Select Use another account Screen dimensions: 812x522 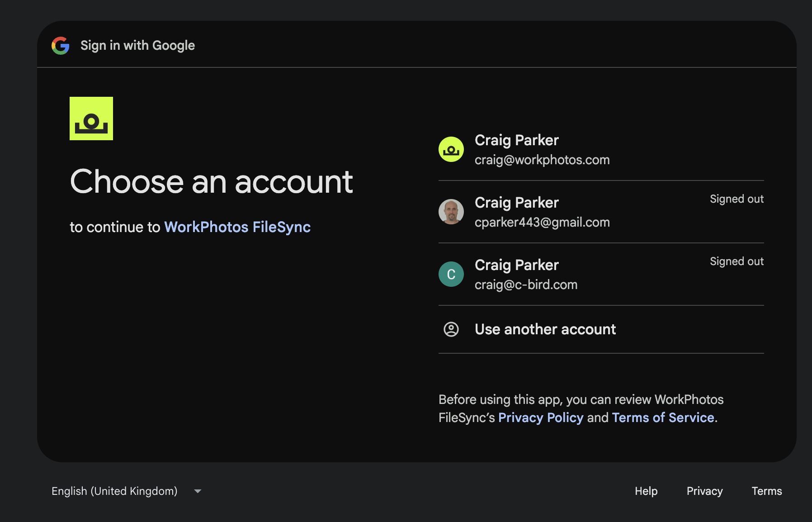point(601,330)
